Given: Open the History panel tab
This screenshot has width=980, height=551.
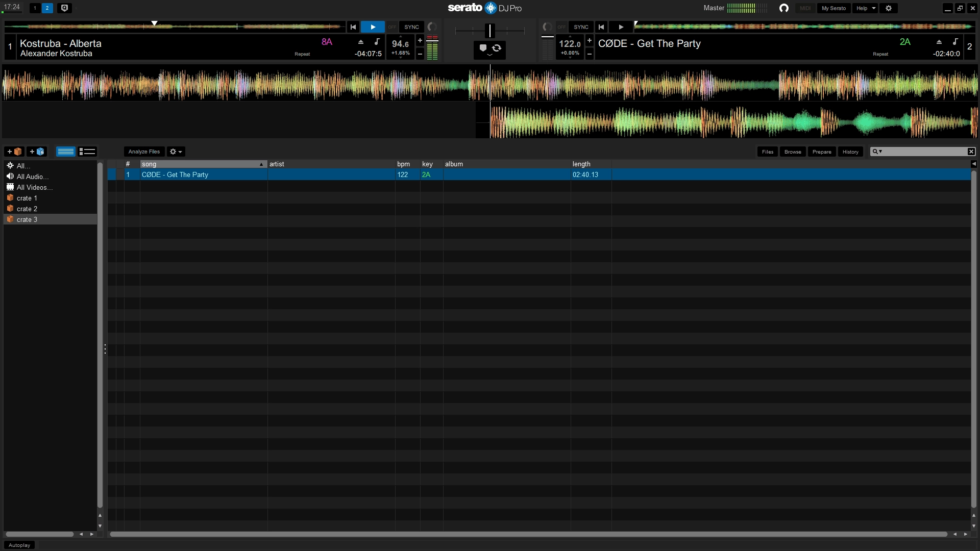Looking at the screenshot, I should click(x=850, y=152).
